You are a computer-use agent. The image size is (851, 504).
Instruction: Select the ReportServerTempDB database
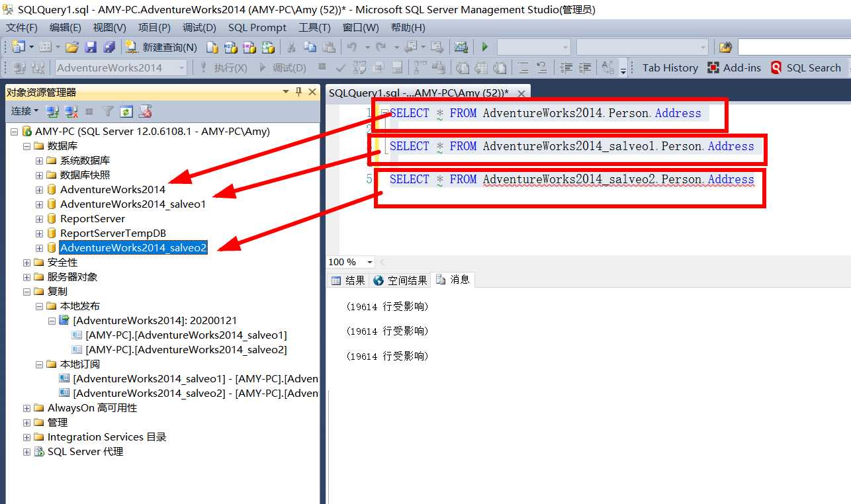tap(113, 233)
